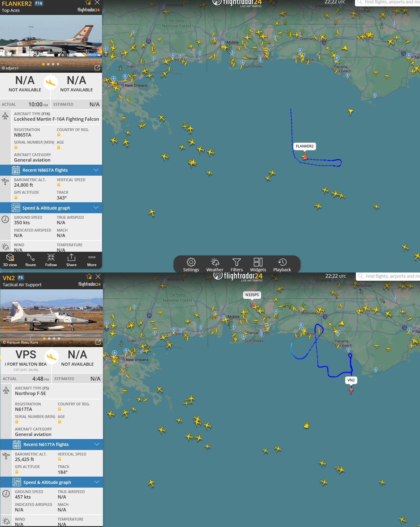Select registration N617TA text
The height and width of the screenshot is (527, 420).
24,409
